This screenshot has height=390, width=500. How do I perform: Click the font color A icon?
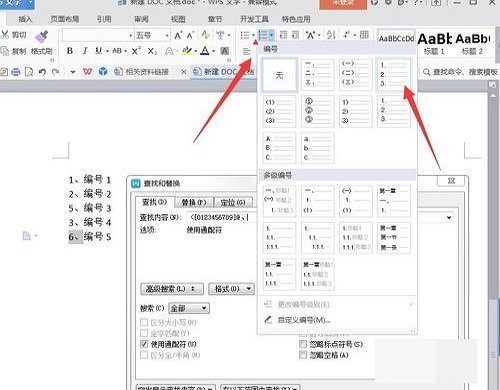point(205,51)
